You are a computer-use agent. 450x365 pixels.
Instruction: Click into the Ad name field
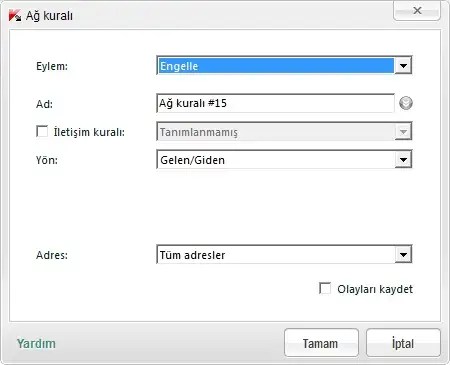[x=276, y=103]
